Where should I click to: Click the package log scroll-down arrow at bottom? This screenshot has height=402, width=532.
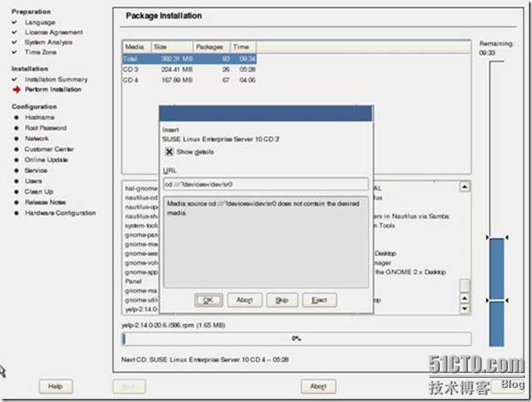465,308
